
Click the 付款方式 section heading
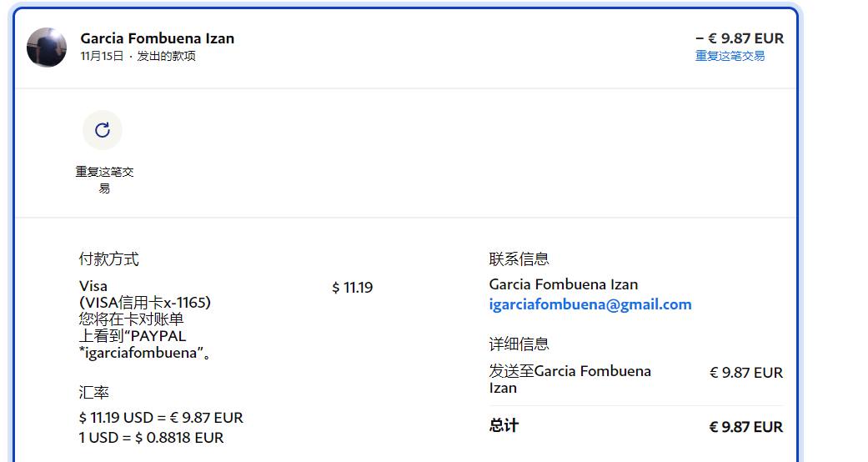tap(109, 259)
